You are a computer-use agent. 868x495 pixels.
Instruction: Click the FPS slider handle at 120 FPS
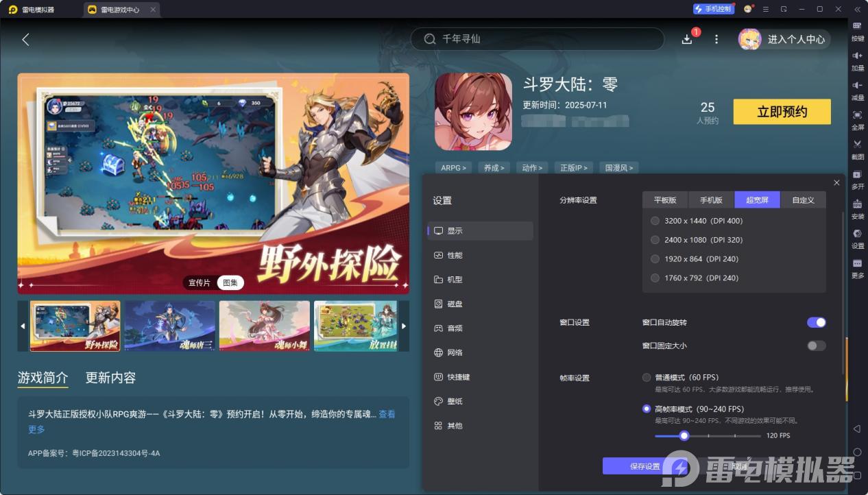[684, 435]
